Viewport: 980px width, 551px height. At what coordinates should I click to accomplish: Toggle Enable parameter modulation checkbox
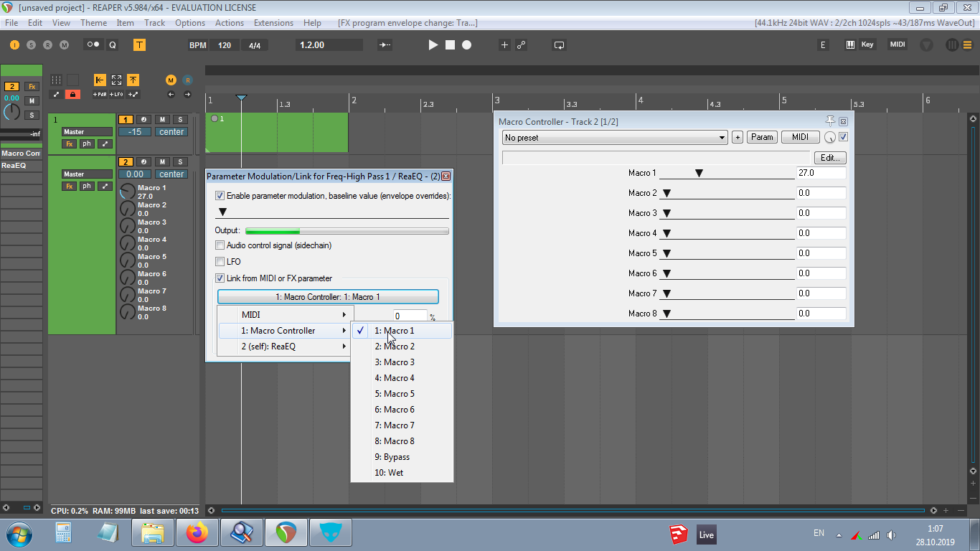[220, 196]
